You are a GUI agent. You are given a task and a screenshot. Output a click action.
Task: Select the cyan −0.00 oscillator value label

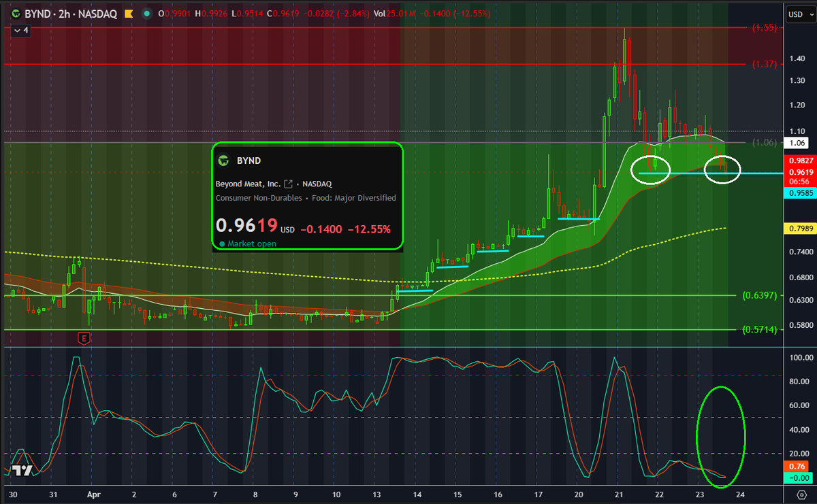798,478
